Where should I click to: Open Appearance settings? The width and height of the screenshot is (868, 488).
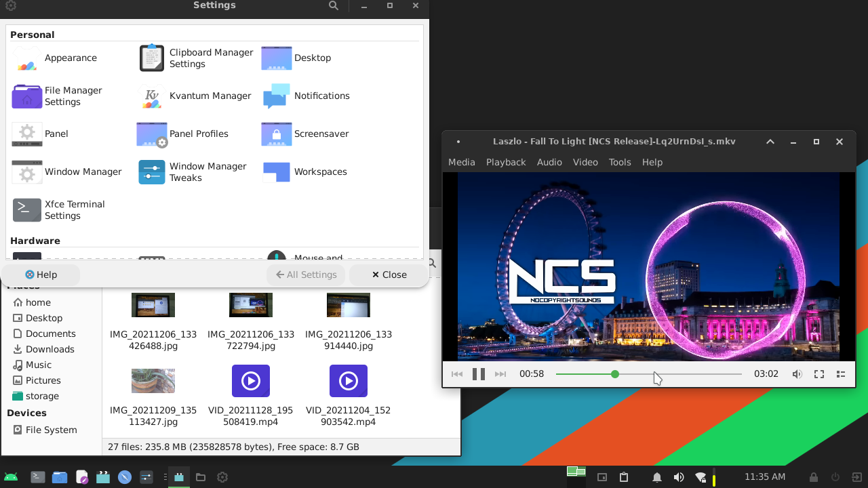[56, 58]
